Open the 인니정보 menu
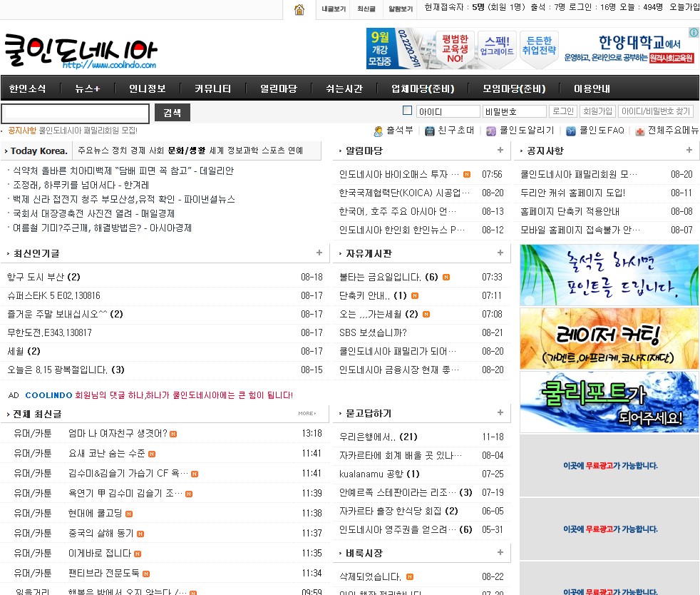Screen dimensions: 700x595 click(148, 88)
